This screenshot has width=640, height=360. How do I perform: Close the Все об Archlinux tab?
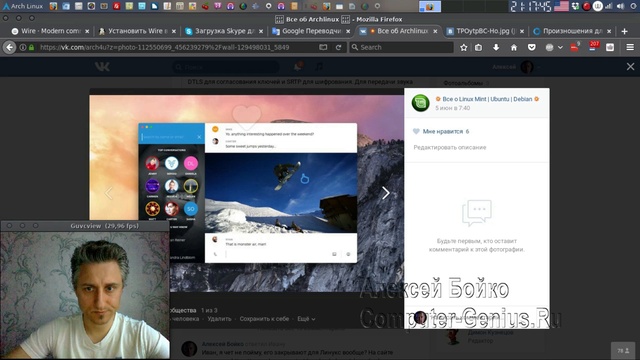pos(435,31)
